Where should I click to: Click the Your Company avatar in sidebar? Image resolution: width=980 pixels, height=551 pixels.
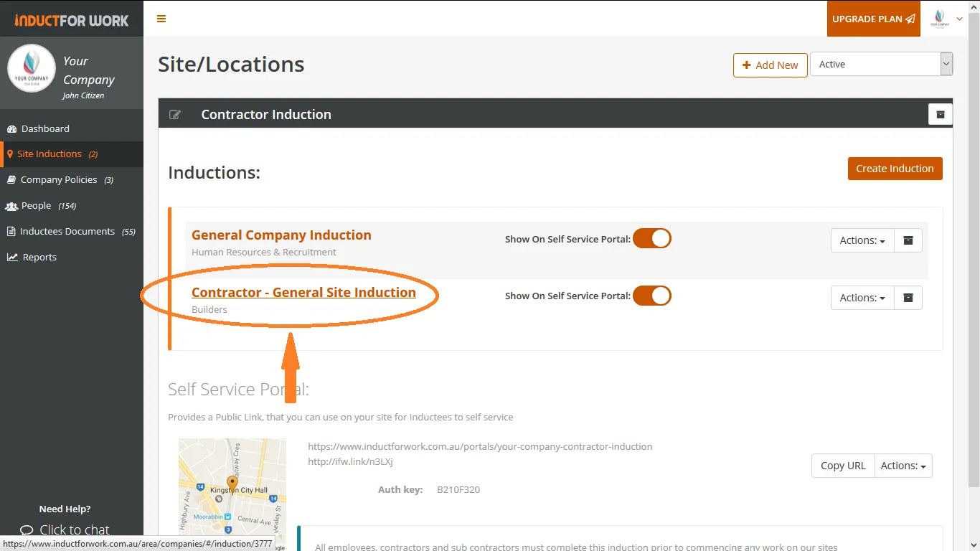point(32,69)
